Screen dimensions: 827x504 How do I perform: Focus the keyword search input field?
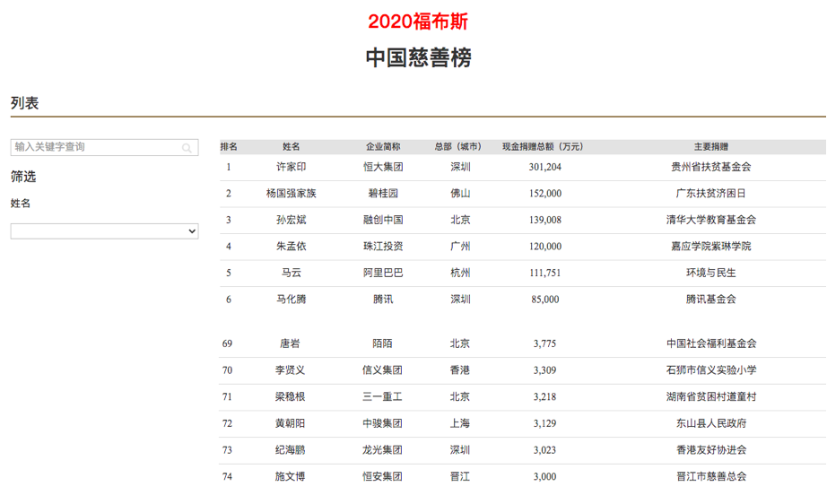[x=104, y=147]
